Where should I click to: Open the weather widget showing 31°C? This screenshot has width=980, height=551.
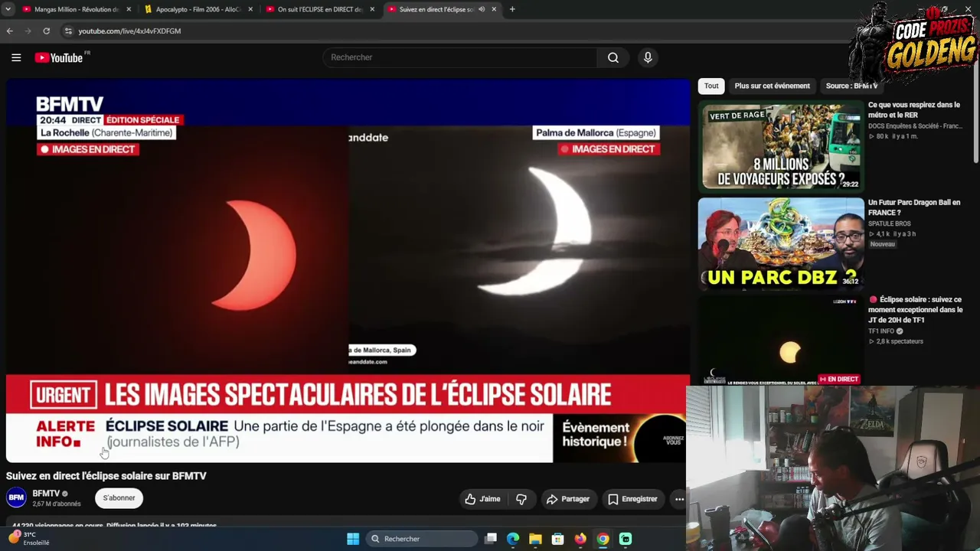tap(29, 539)
